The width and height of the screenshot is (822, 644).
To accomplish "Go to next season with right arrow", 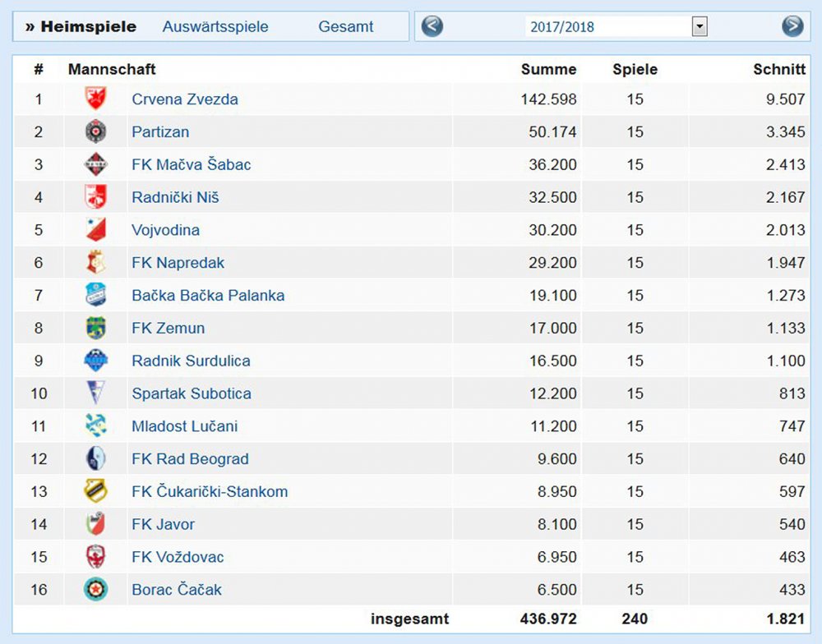I will point(792,26).
